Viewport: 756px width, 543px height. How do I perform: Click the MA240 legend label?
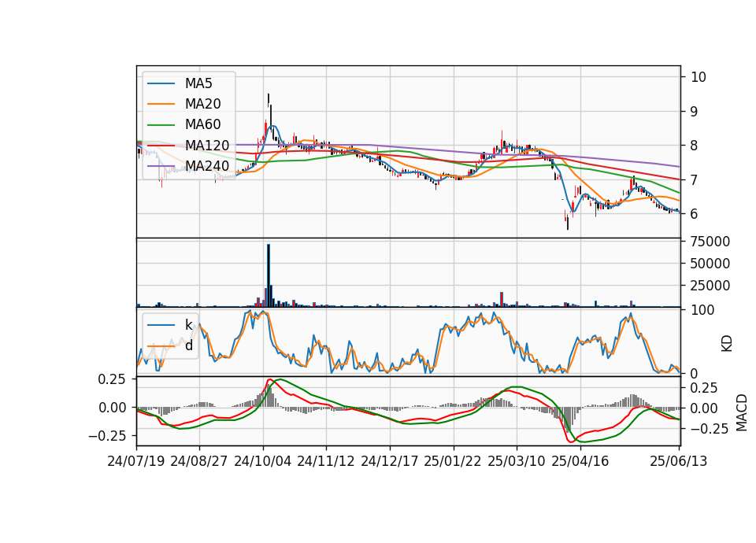pyautogui.click(x=207, y=166)
